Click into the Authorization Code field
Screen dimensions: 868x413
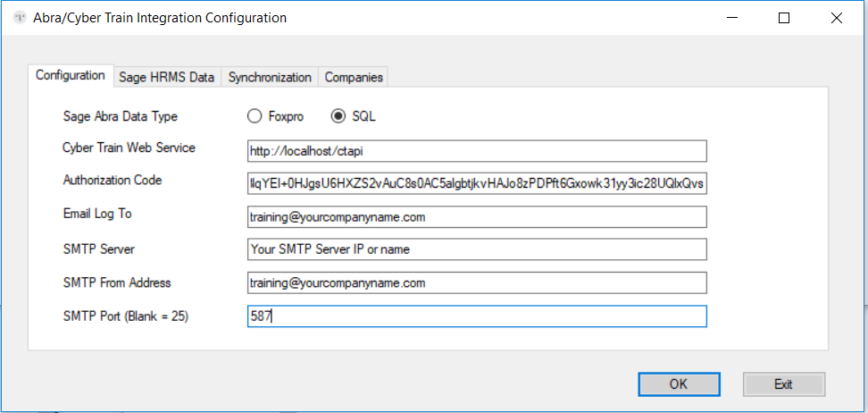pyautogui.click(x=477, y=184)
